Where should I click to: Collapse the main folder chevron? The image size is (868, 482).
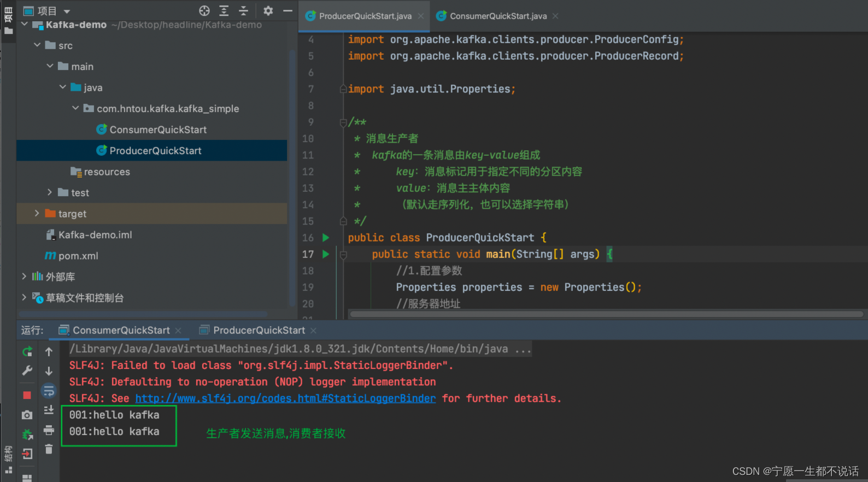[x=50, y=66]
